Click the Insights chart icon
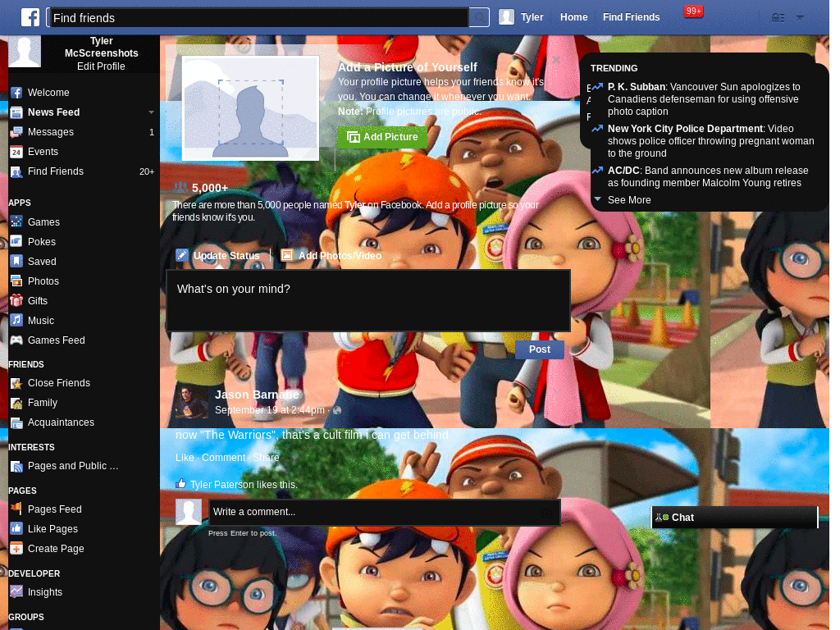Viewport: 840px width, 630px height. pos(16,592)
